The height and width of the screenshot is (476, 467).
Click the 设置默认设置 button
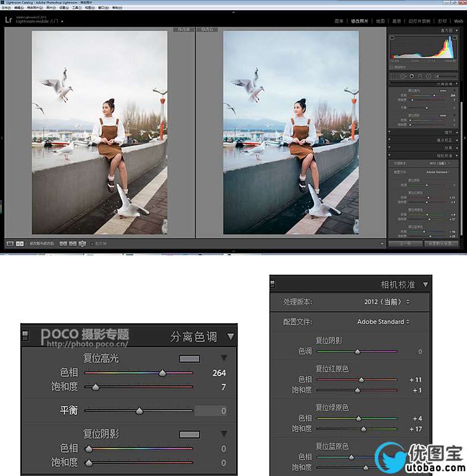click(441, 243)
